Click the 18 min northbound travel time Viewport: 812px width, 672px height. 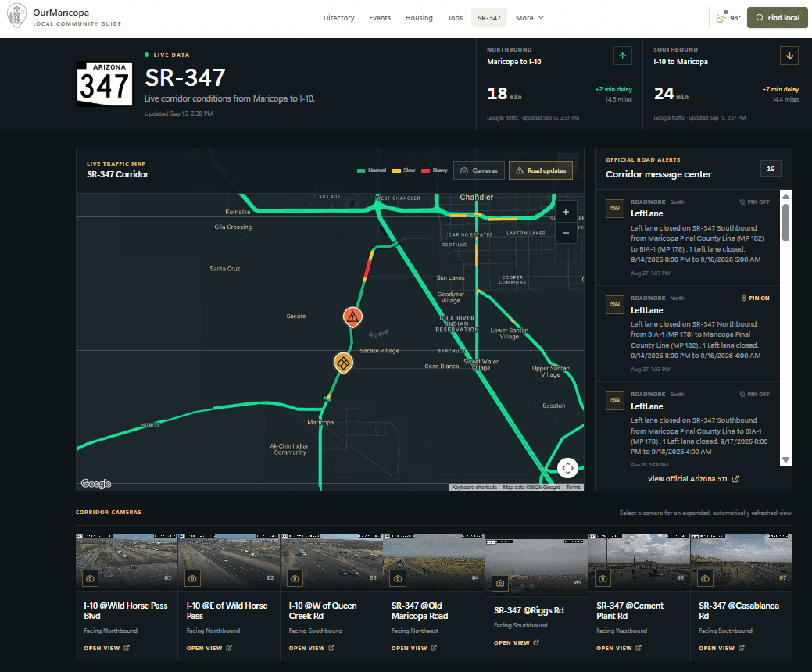click(504, 94)
